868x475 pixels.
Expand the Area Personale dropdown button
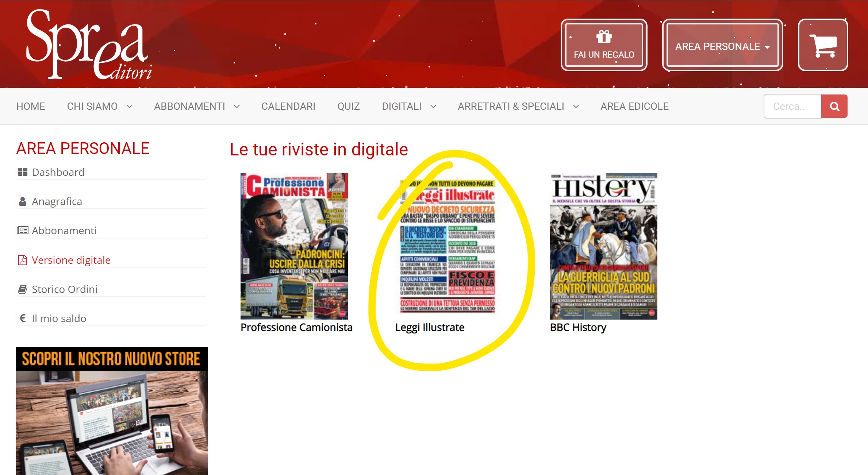coord(722,45)
